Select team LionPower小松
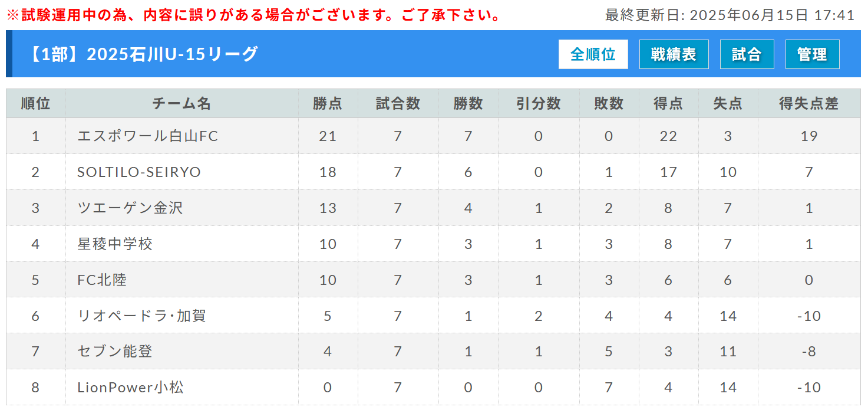Screen dimensions: 868x410 pos(131,388)
